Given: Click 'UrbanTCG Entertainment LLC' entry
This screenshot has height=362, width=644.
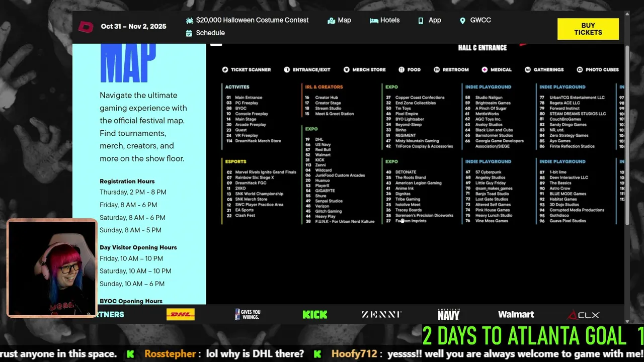Looking at the screenshot, I should click(572, 98).
